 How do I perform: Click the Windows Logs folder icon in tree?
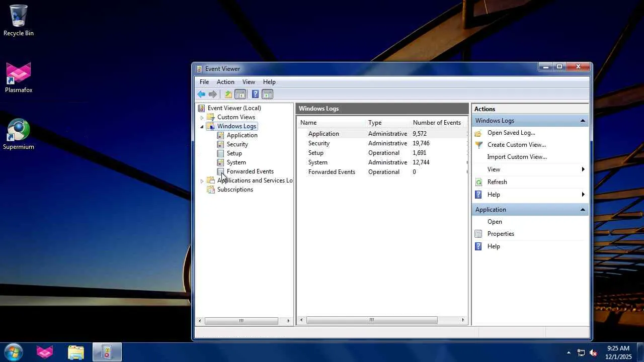(x=211, y=126)
